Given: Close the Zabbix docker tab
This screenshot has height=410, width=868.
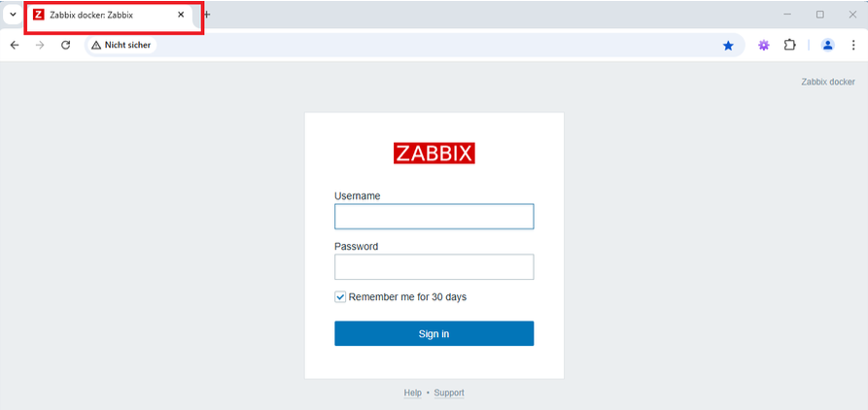Looking at the screenshot, I should point(181,15).
